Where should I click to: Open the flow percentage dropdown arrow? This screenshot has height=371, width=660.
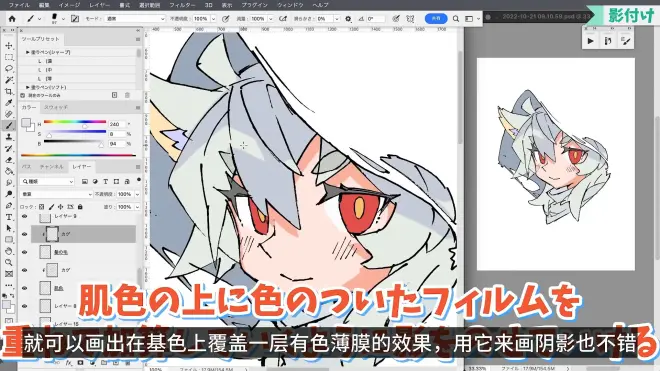(270, 19)
